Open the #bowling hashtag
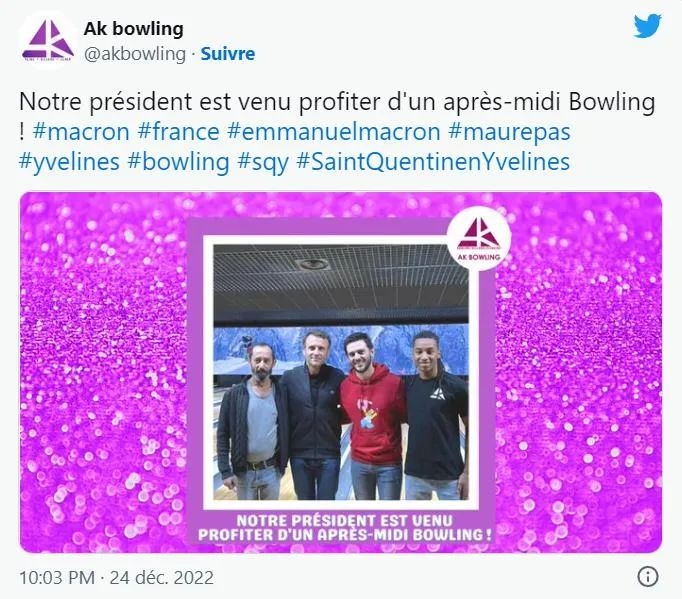Image resolution: width=682 pixels, height=599 pixels. [x=178, y=162]
